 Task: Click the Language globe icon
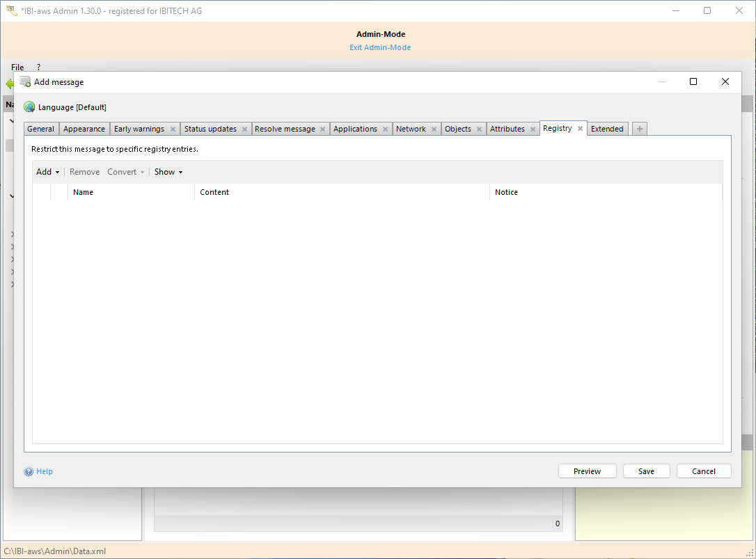(x=28, y=107)
